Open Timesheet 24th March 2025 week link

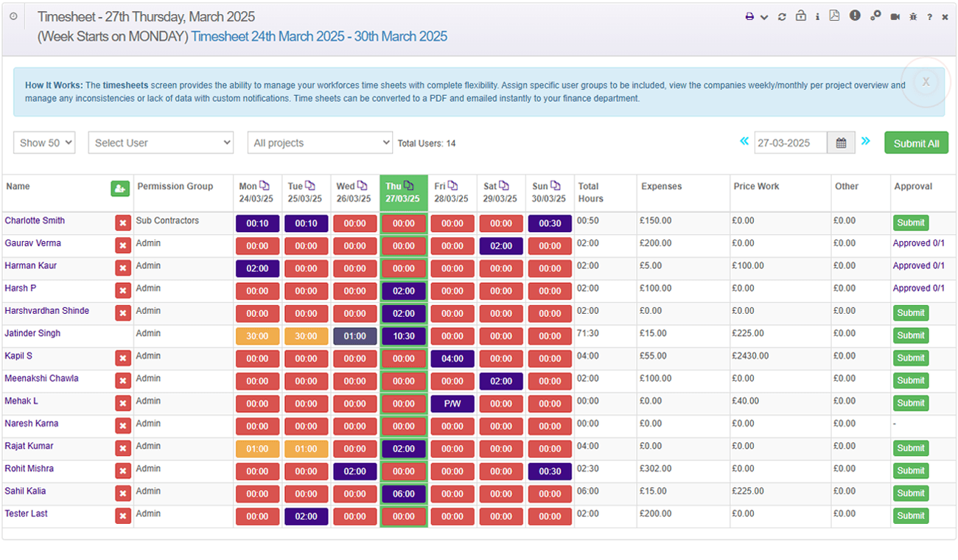click(x=318, y=35)
